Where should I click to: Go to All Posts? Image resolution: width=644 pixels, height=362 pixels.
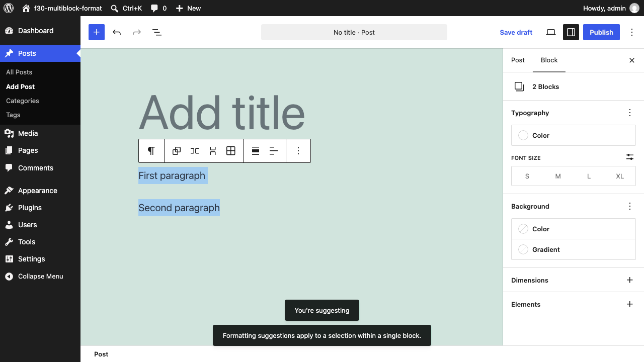pos(19,72)
